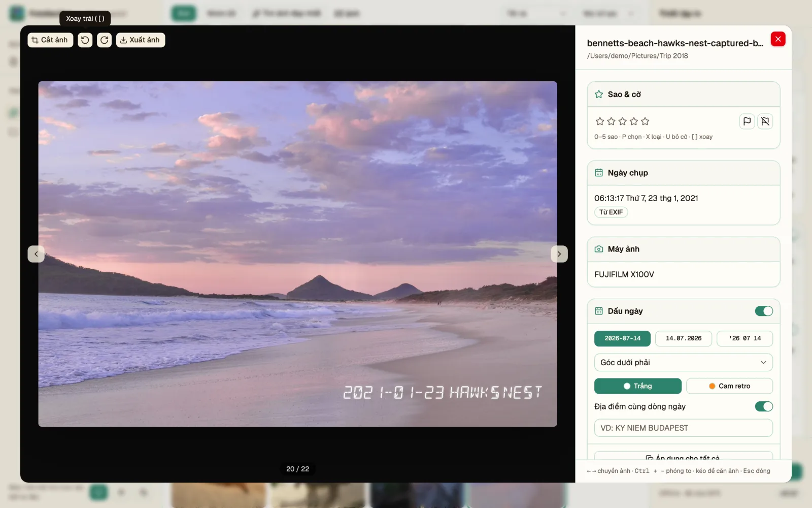Select the 14.07.2026 date format
This screenshot has width=812, height=508.
(684, 338)
